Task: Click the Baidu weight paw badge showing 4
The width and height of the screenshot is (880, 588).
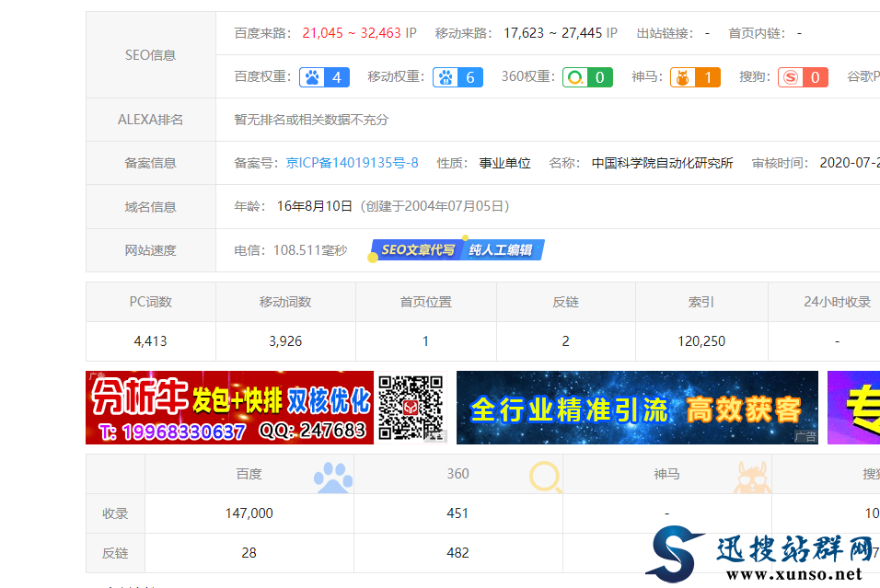Action: click(x=324, y=77)
